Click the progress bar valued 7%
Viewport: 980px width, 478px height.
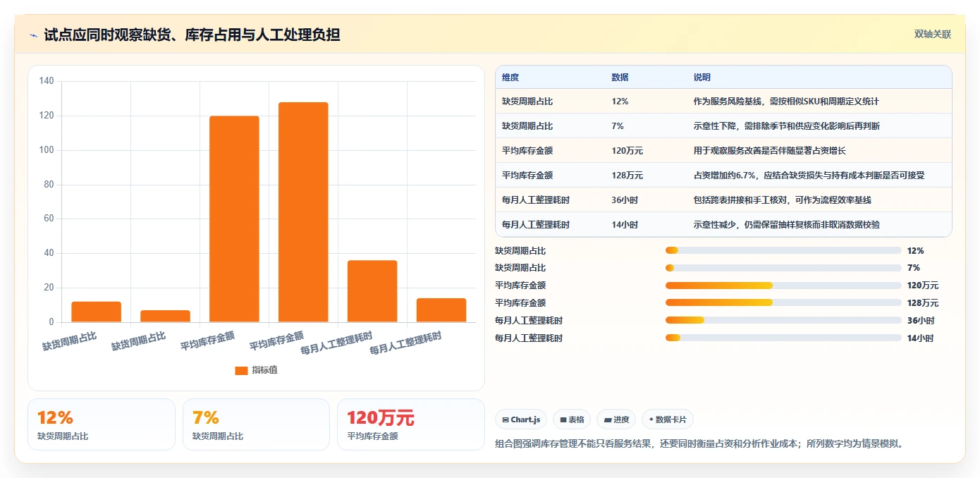click(x=783, y=268)
